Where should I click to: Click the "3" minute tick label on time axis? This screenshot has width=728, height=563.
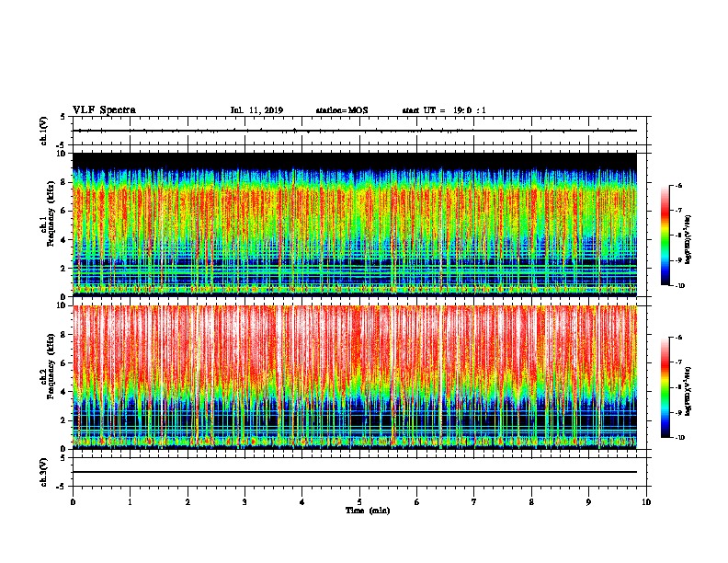point(245,502)
